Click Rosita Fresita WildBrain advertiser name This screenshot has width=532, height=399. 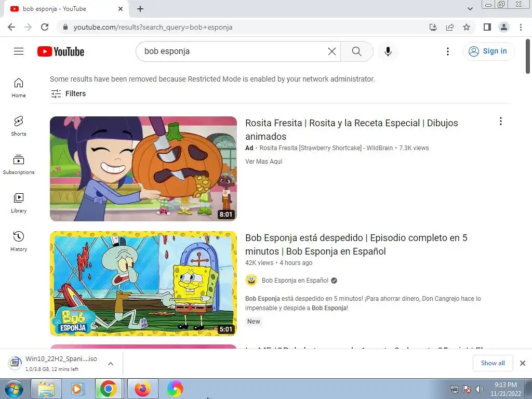tap(326, 148)
